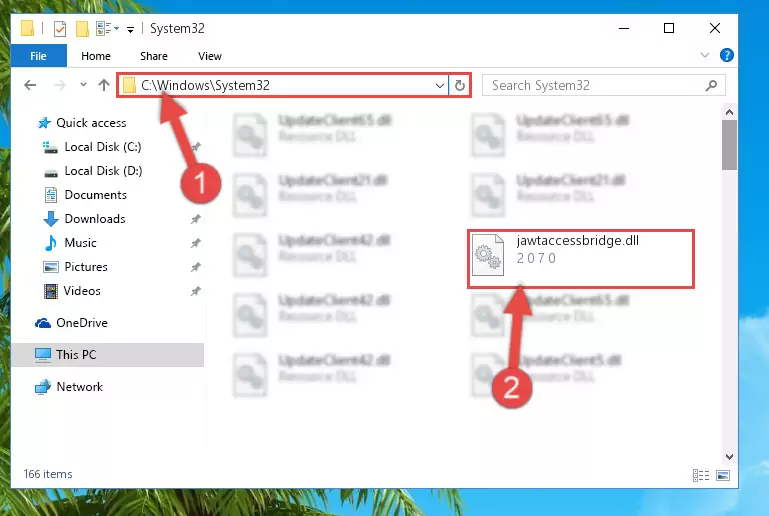
Task: Expand the address bar history dropdown
Action: tap(439, 86)
